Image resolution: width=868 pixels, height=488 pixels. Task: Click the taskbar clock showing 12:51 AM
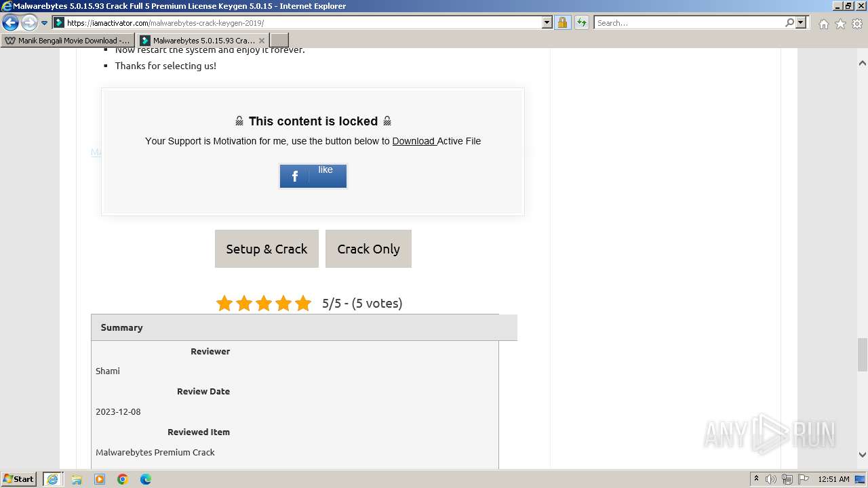click(833, 479)
